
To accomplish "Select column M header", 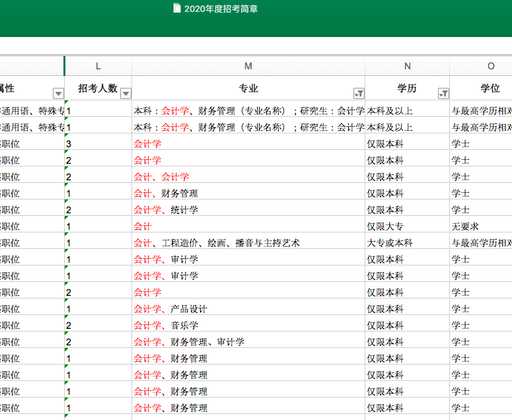I will [248, 66].
